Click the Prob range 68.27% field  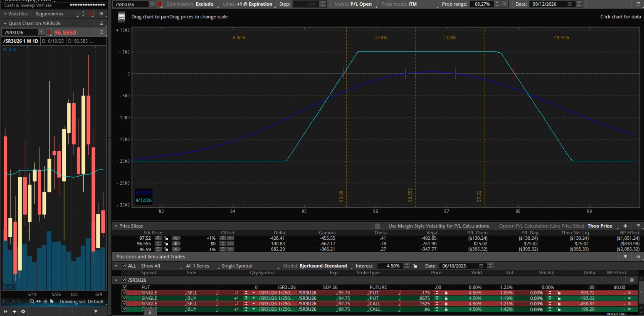tap(482, 4)
